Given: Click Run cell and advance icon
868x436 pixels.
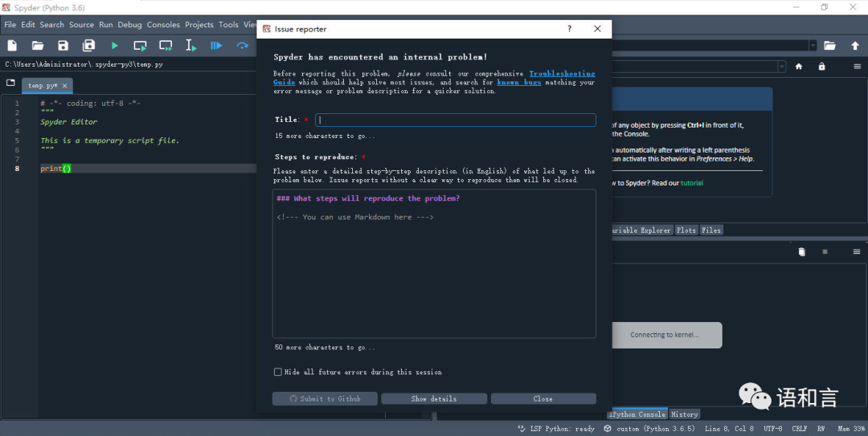Looking at the screenshot, I should (x=166, y=46).
